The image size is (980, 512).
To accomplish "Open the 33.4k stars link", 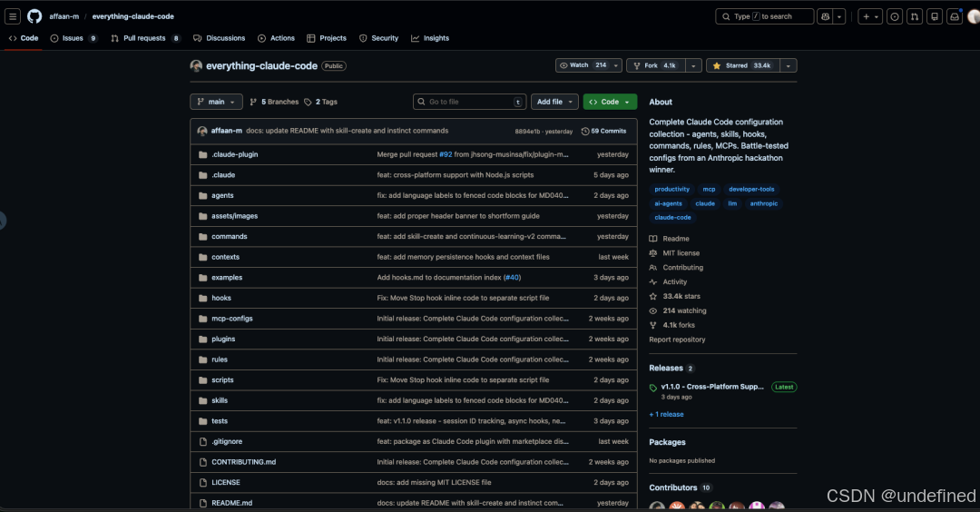I will pyautogui.click(x=675, y=296).
